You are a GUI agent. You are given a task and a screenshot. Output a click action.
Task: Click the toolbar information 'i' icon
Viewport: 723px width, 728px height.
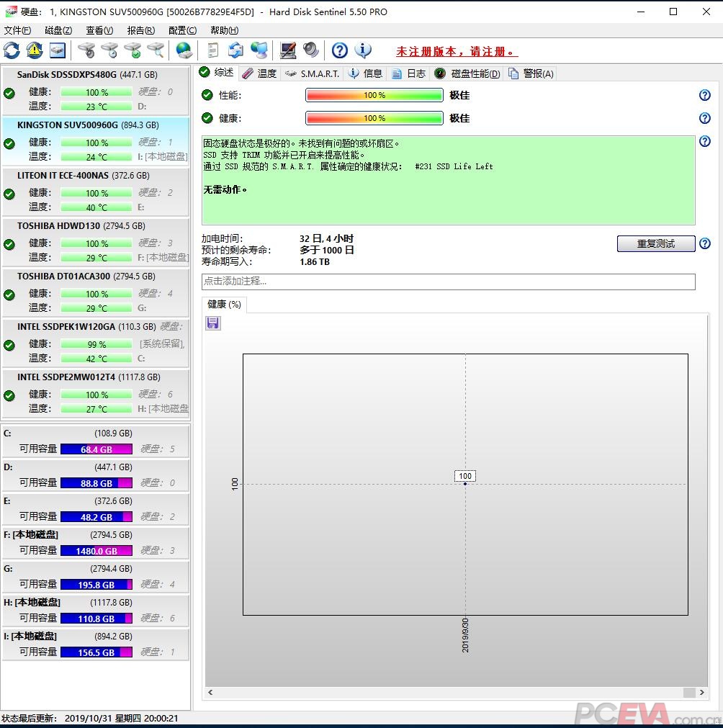(363, 50)
